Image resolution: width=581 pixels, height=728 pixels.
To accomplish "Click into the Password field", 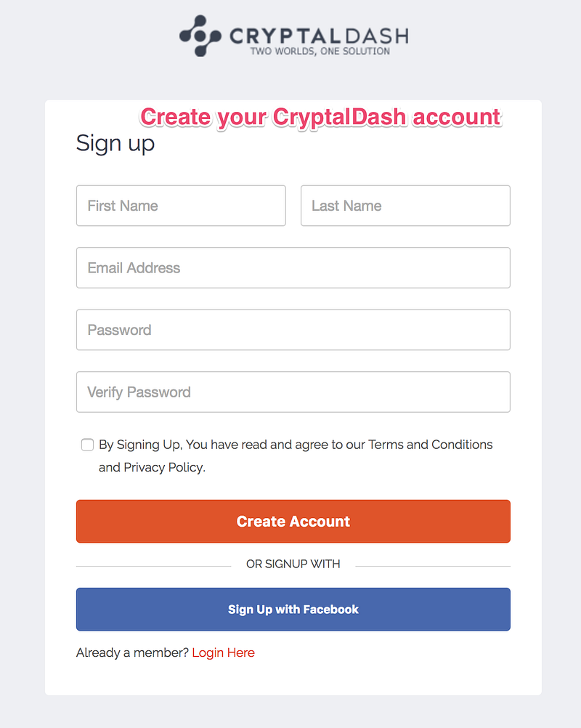I will [293, 330].
